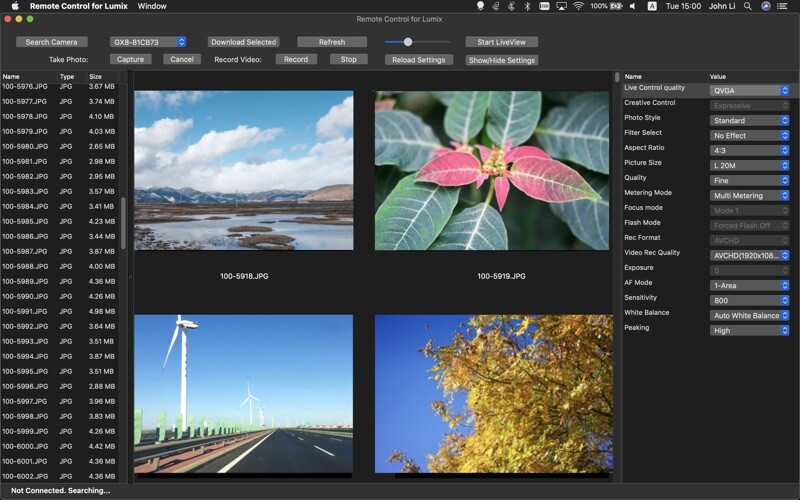
Task: Select the yellow autumn tree thumbnail
Action: (494, 394)
